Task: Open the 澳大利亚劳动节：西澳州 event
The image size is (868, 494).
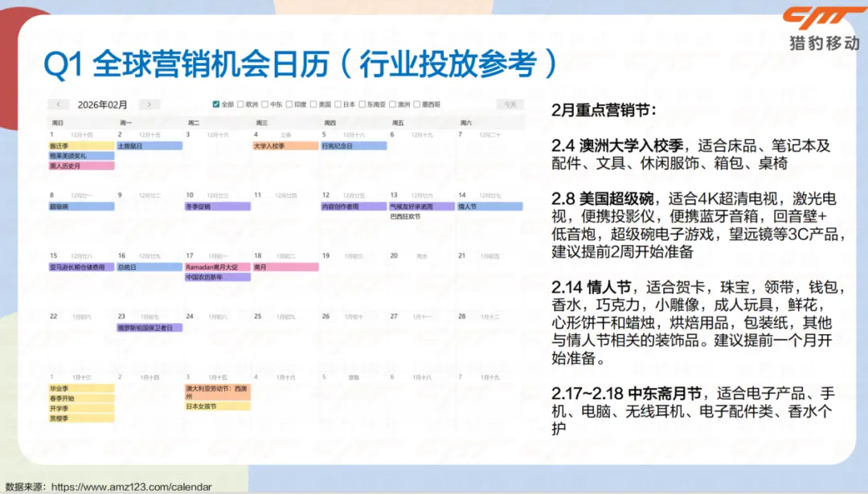Action: (x=218, y=392)
